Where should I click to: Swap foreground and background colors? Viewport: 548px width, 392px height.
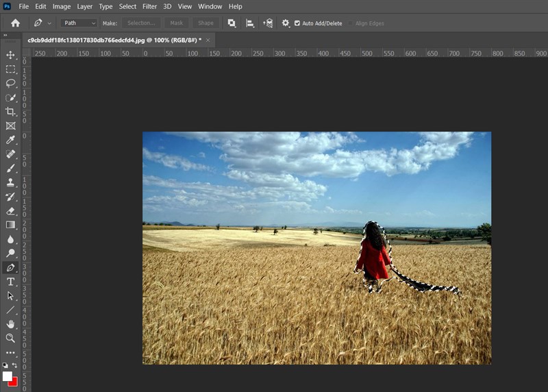tap(15, 366)
